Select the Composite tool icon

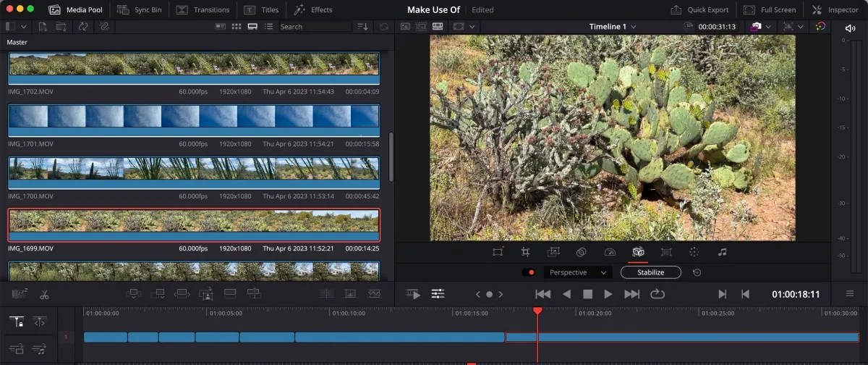[x=581, y=251]
